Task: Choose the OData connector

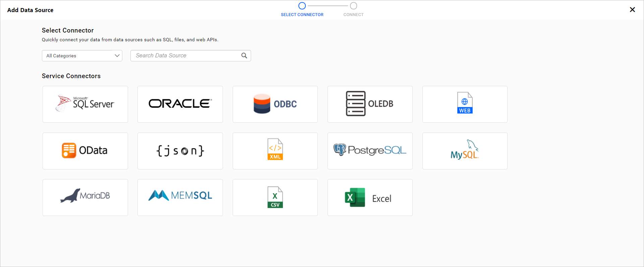Action: point(85,151)
